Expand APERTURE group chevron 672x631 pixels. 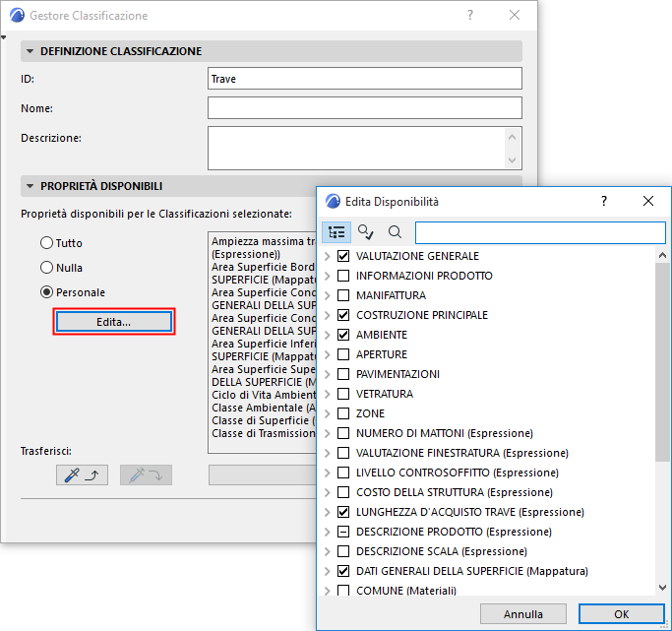click(x=328, y=355)
